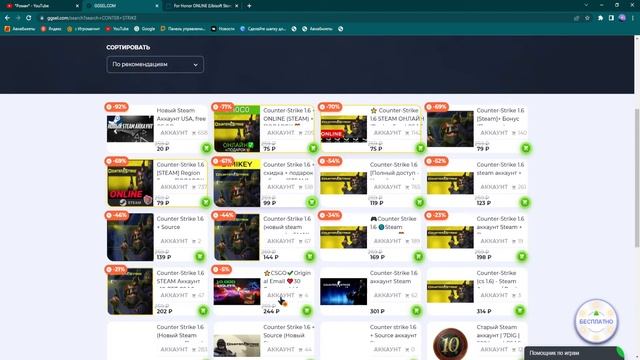This screenshot has height=360, width=640.
Task: Click cart icon on the 123 ₽ steam аккаунт
Action: click(525, 202)
